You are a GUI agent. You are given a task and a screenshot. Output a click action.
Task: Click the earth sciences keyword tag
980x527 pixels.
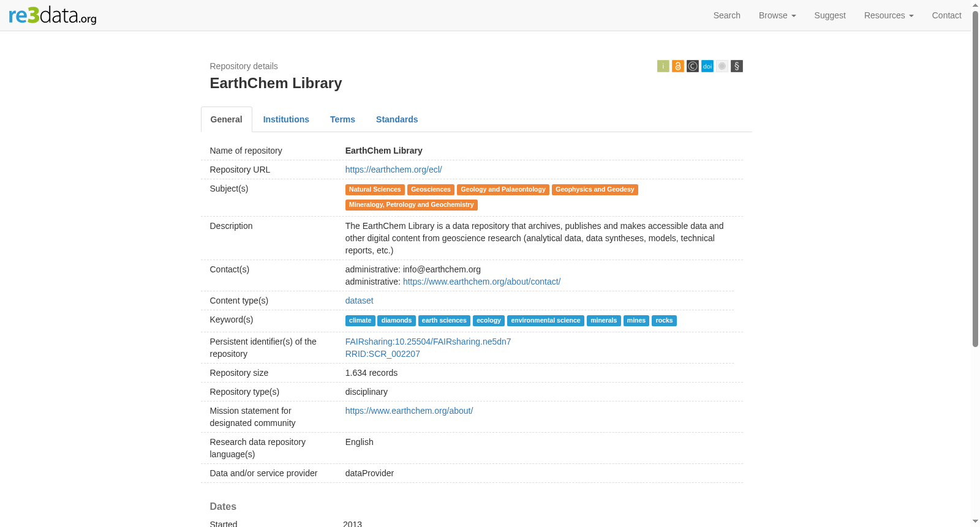[x=444, y=321]
